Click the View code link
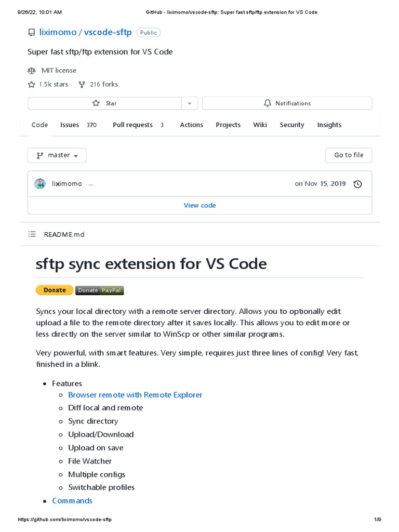399x532 pixels. coord(199,205)
